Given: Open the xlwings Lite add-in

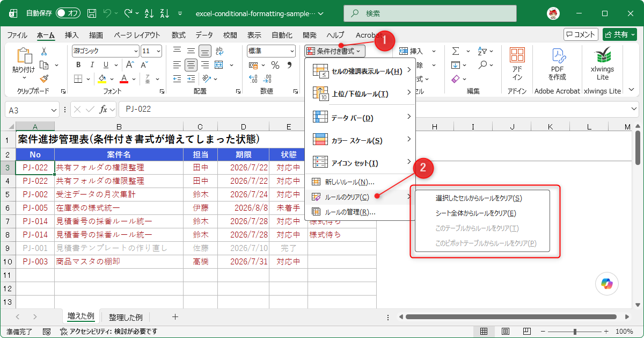Looking at the screenshot, I should coord(602,64).
